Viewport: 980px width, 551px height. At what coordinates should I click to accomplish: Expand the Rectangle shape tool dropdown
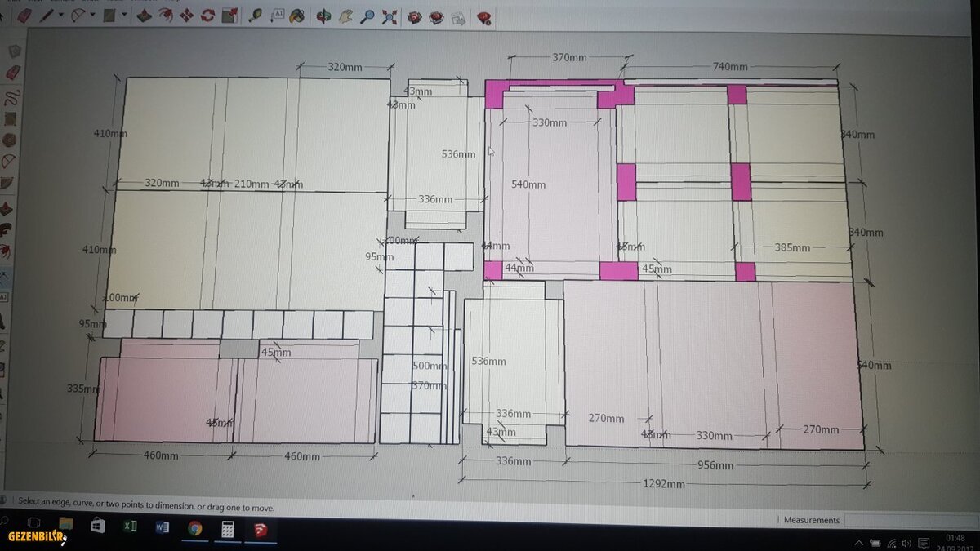pyautogui.click(x=124, y=15)
